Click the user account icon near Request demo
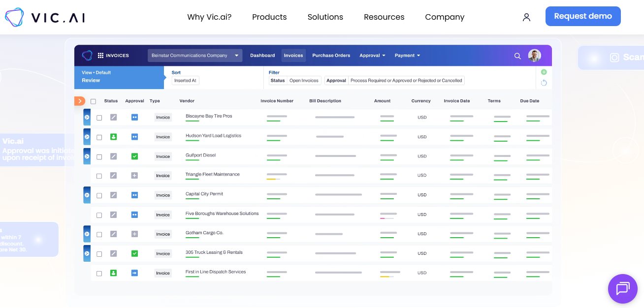 click(526, 17)
